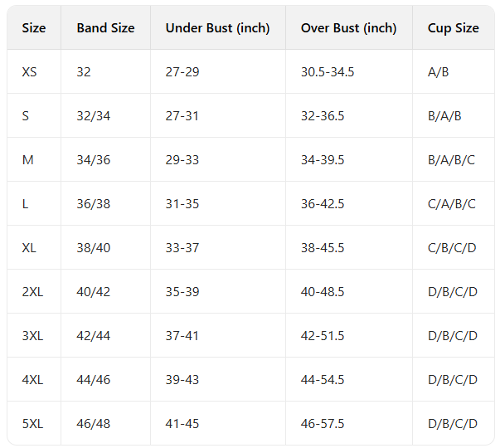
Task: Click the Under Bust (inch) header
Action: pyautogui.click(x=217, y=28)
